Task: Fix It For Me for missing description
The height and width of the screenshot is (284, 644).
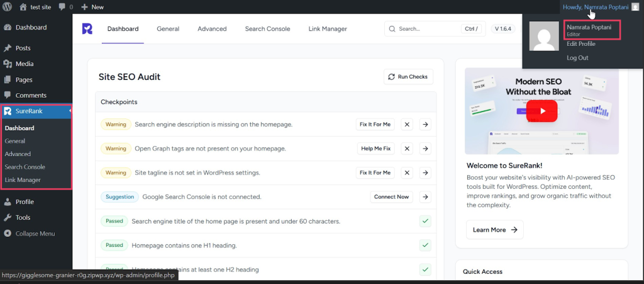Action: click(375, 124)
